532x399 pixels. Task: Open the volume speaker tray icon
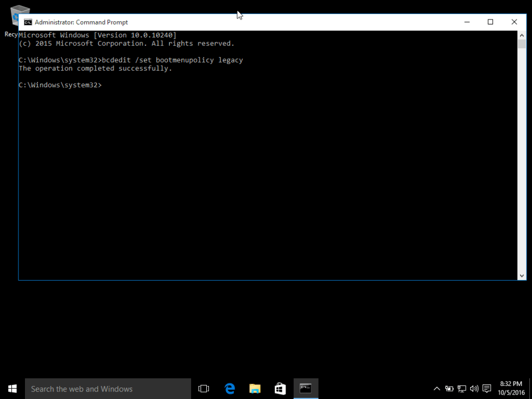474,389
